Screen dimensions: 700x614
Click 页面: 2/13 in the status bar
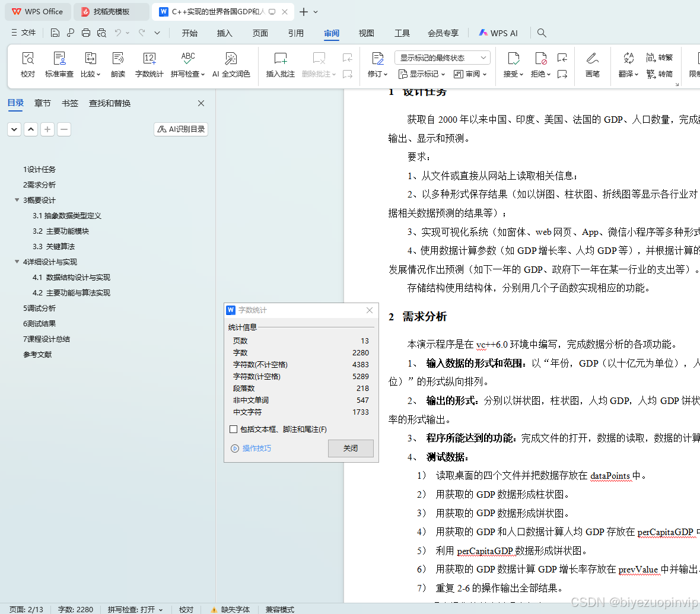26,609
